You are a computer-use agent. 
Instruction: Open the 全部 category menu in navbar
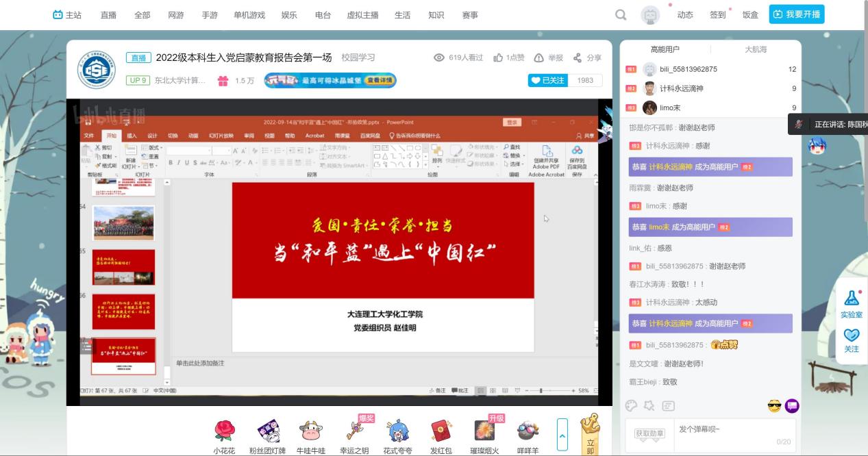pyautogui.click(x=142, y=15)
